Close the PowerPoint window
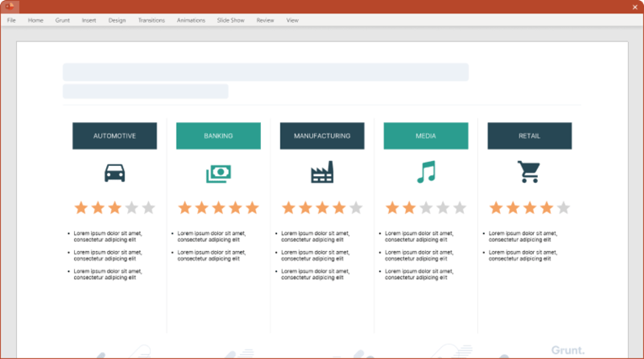The width and height of the screenshot is (644, 359). [635, 7]
